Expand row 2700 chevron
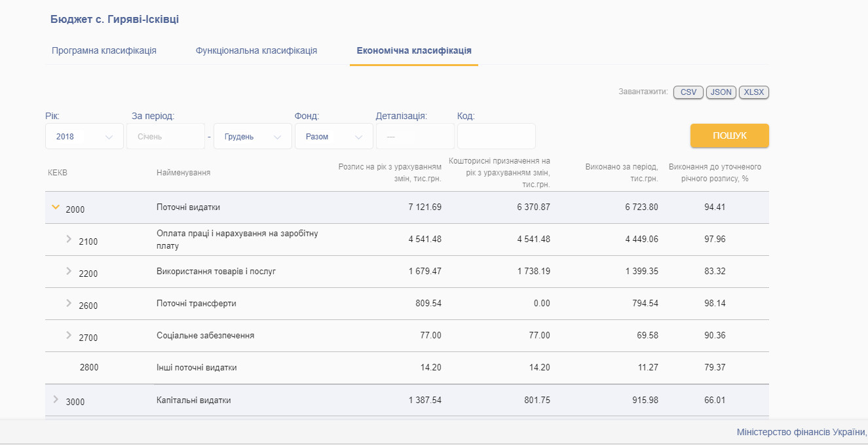The width and height of the screenshot is (868, 445). 69,336
